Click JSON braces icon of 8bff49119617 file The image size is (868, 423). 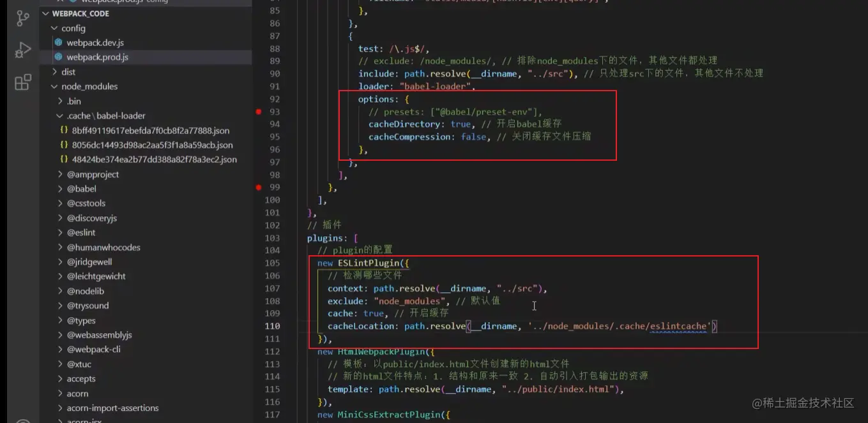64,130
